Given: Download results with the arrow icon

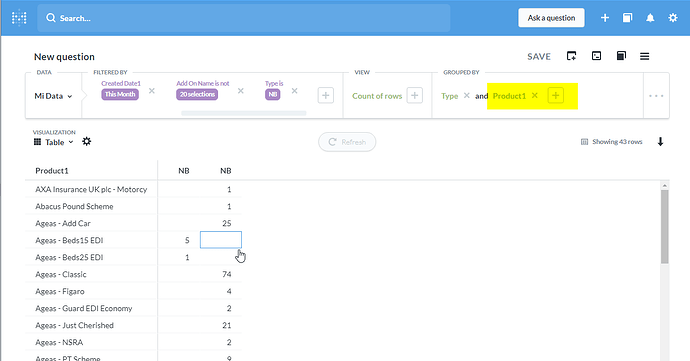Looking at the screenshot, I should (x=660, y=142).
